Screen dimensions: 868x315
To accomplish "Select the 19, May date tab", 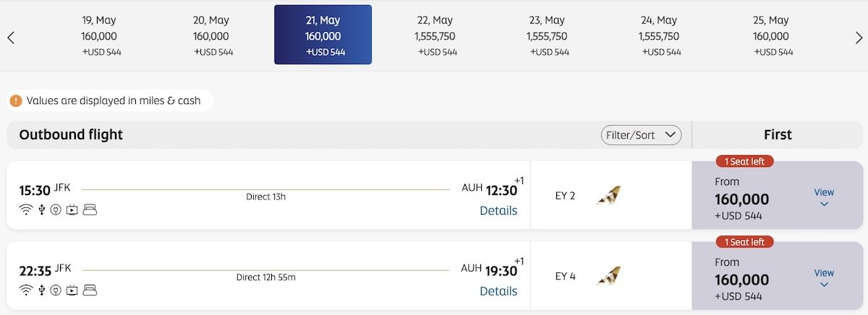I will (100, 35).
